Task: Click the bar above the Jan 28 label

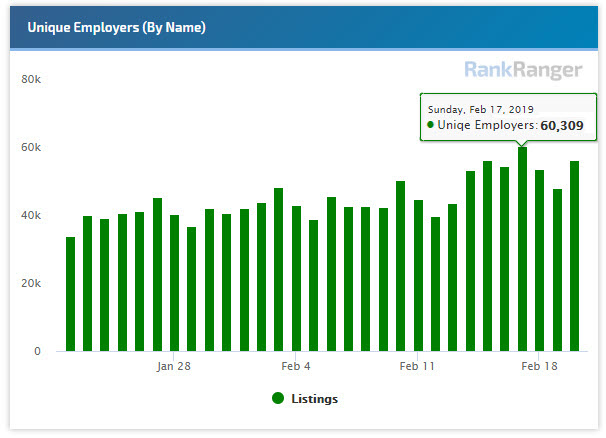Action: pyautogui.click(x=175, y=283)
